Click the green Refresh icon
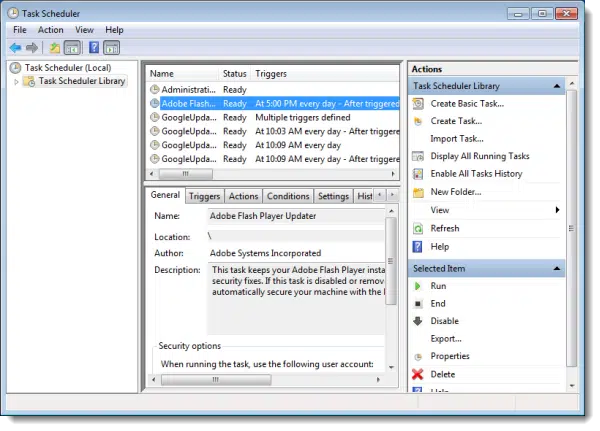Viewport: 600px width, 431px height. [x=418, y=229]
